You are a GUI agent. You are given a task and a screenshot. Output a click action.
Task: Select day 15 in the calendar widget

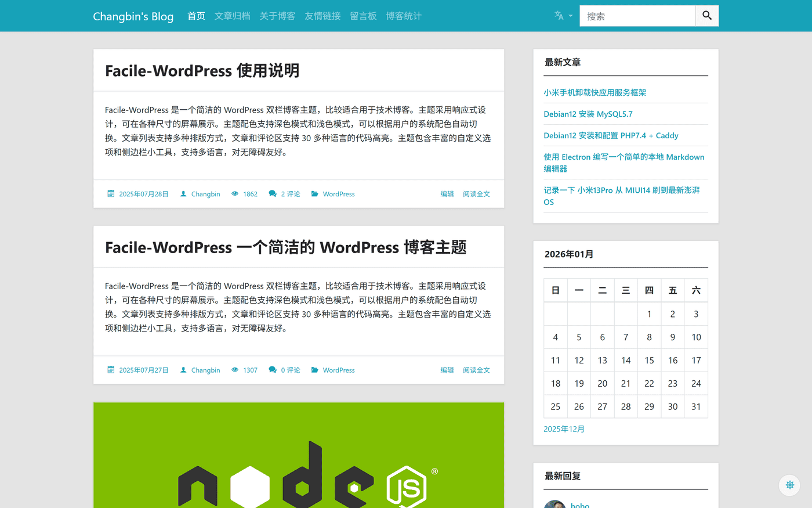tap(649, 360)
